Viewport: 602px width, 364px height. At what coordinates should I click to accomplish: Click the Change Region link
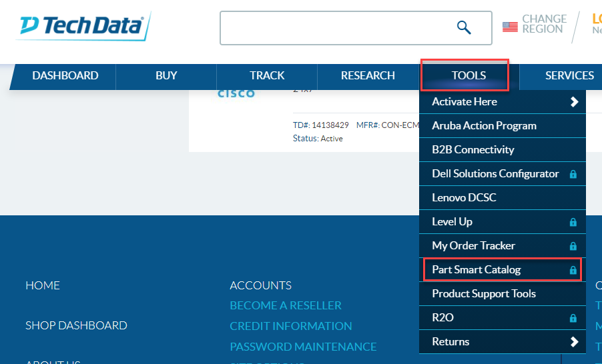click(x=544, y=24)
